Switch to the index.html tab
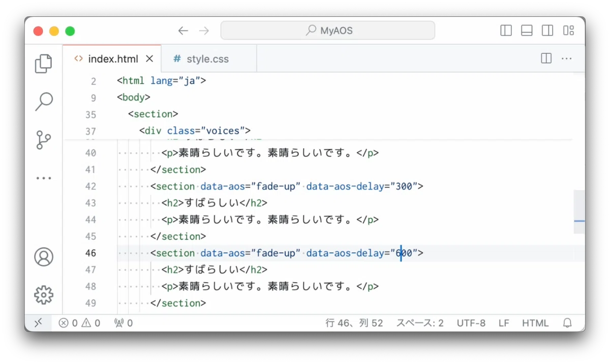Viewport: 610px width, 364px height. click(x=112, y=59)
